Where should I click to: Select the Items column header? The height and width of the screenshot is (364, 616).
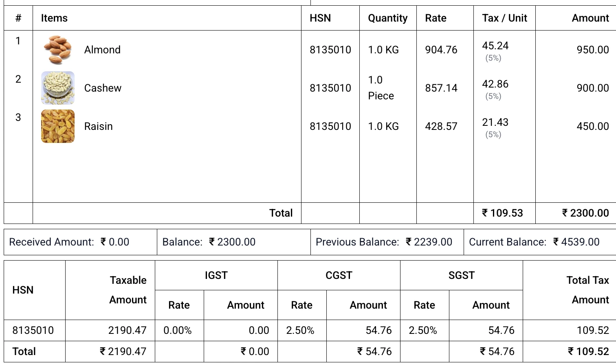(54, 18)
